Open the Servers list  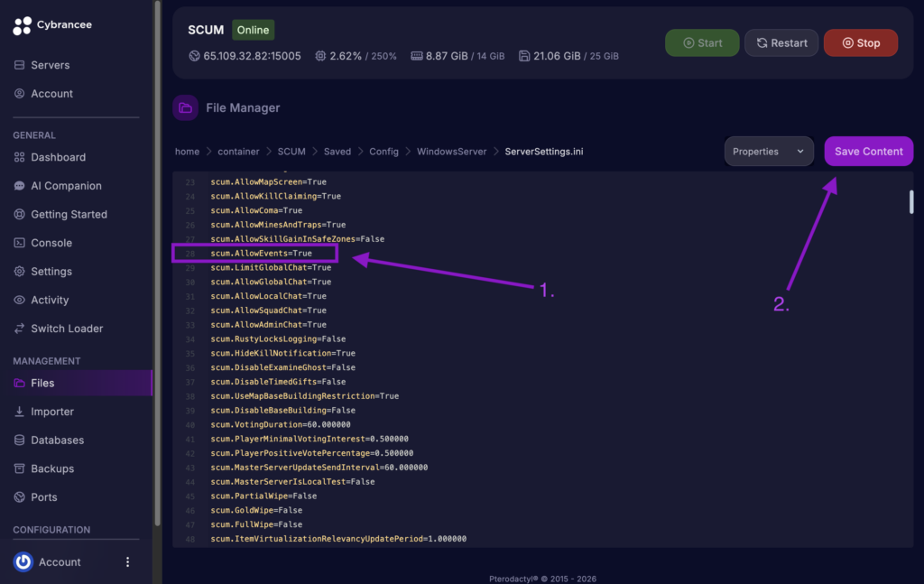(x=52, y=64)
